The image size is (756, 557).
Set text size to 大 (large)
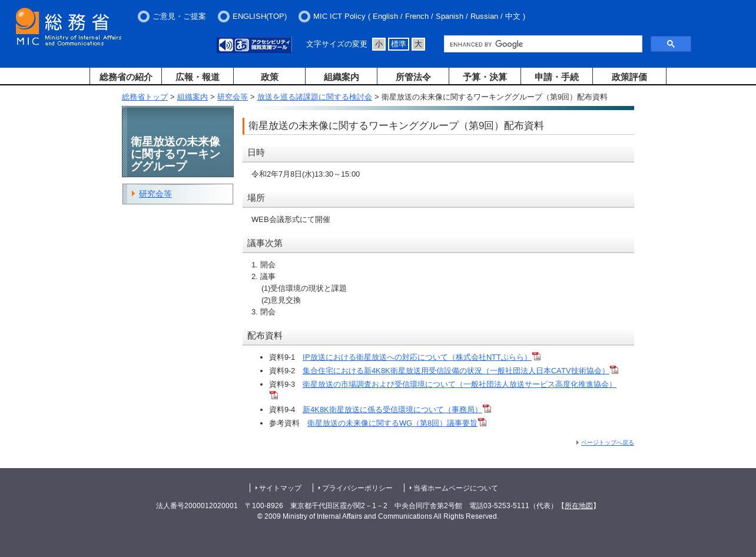[x=418, y=44]
